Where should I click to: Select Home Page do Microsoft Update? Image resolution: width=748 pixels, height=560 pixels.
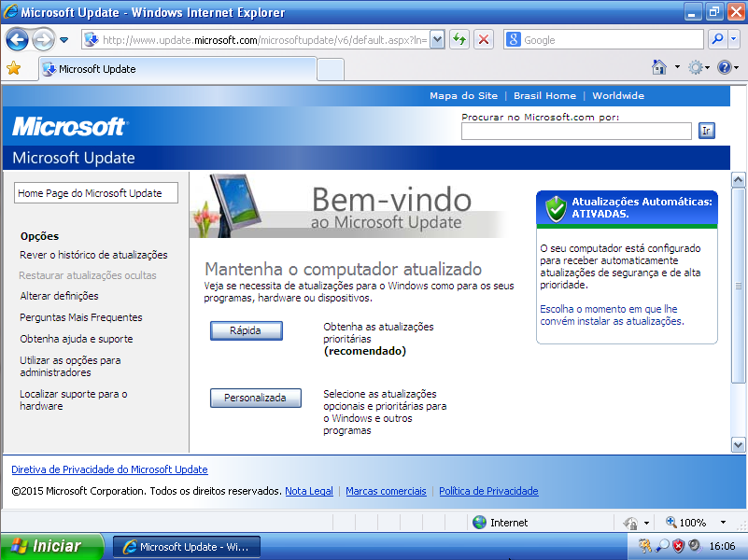pyautogui.click(x=96, y=193)
